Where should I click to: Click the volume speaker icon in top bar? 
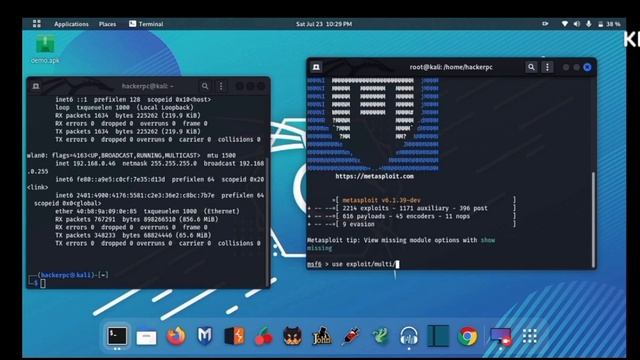point(576,24)
